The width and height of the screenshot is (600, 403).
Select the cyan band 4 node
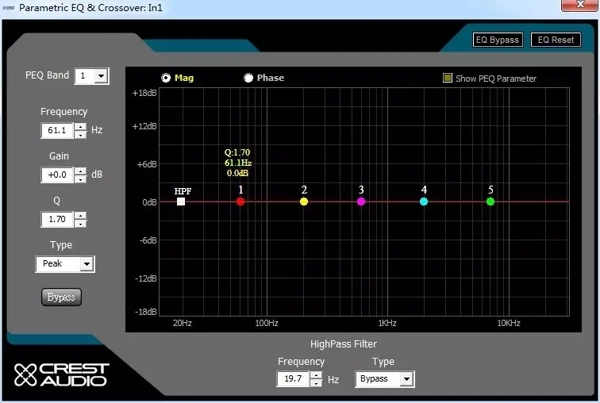[x=424, y=201]
